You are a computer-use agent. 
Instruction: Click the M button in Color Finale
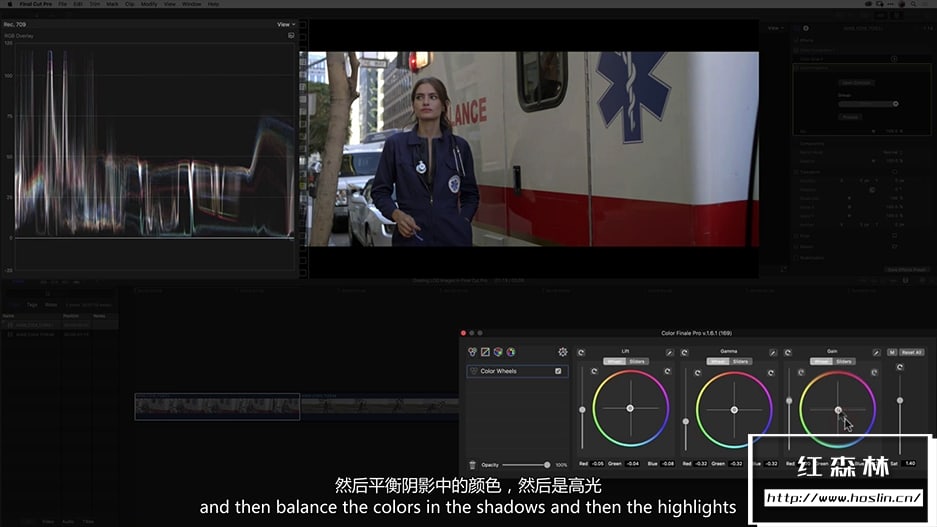(x=892, y=353)
